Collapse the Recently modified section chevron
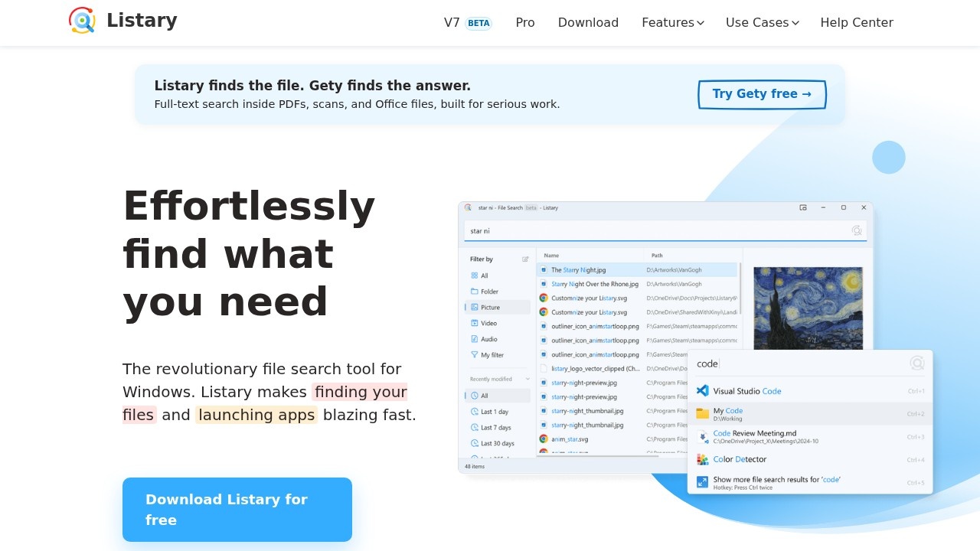The image size is (980, 551). (x=528, y=380)
